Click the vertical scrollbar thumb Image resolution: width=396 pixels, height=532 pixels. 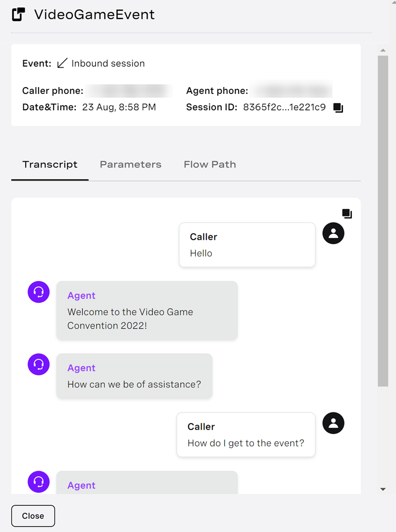[383, 221]
